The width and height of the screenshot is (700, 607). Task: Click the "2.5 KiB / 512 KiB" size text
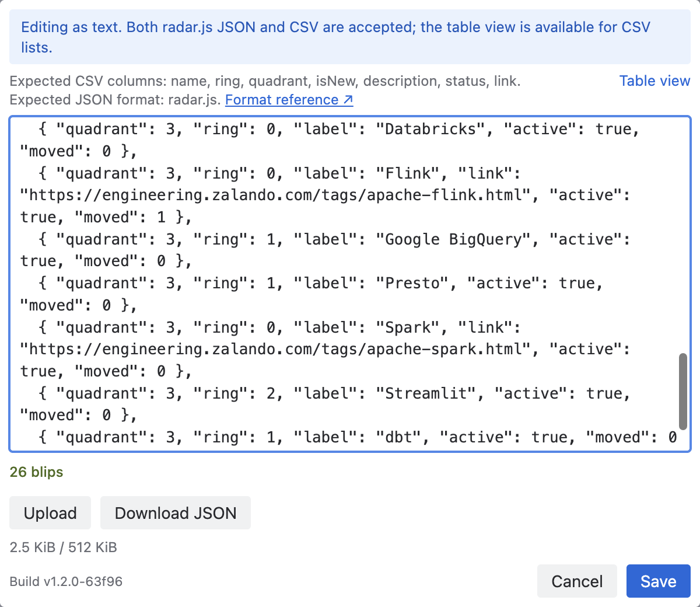tap(63, 547)
